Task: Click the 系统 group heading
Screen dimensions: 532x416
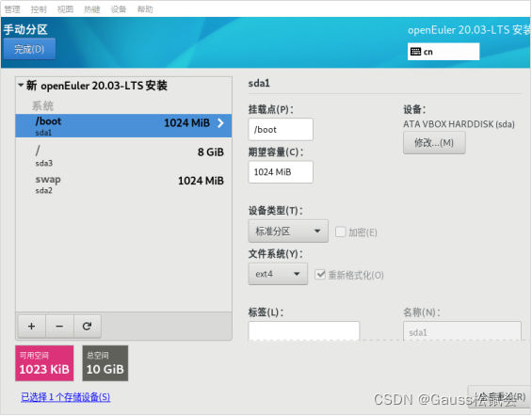Action: [x=42, y=105]
